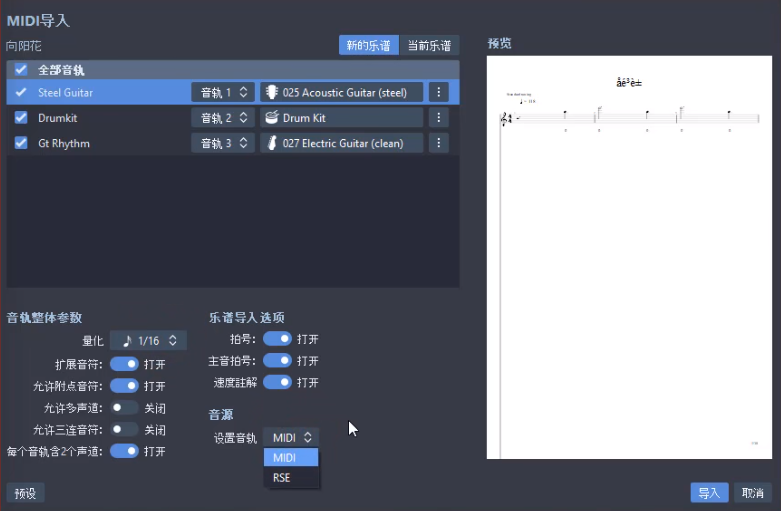Open 音轨 2 track number selector

pos(223,118)
